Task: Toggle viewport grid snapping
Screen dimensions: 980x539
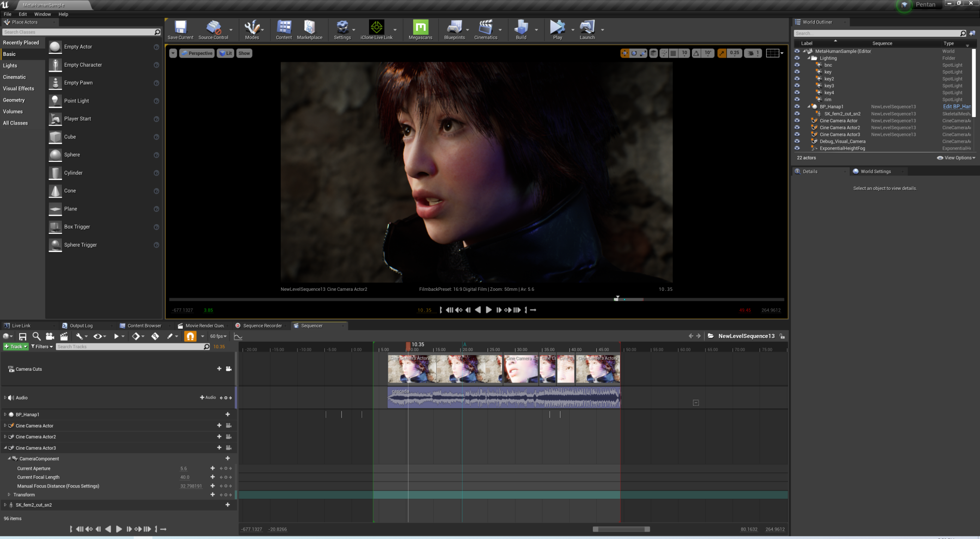Action: coord(673,53)
